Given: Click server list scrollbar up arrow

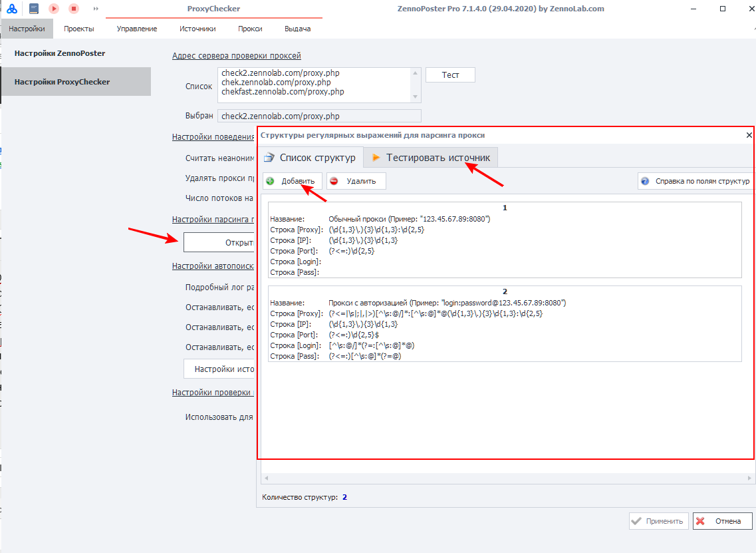Looking at the screenshot, I should [415, 73].
